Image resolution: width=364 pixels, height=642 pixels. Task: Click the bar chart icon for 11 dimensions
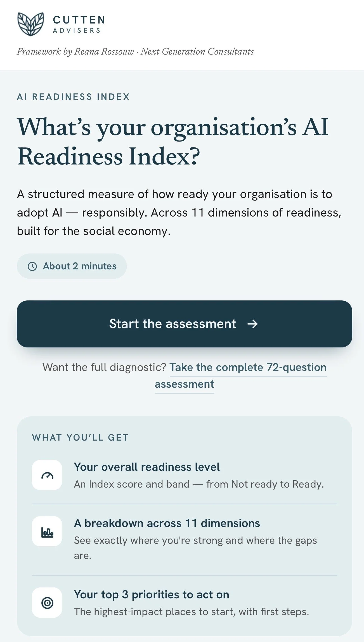47,532
